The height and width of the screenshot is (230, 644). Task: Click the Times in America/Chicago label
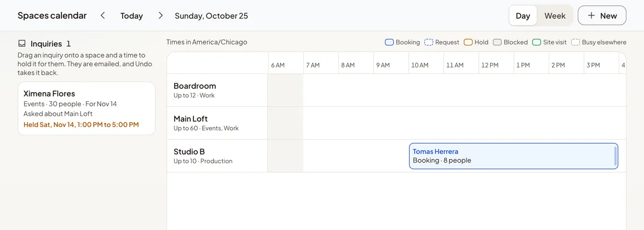(207, 42)
